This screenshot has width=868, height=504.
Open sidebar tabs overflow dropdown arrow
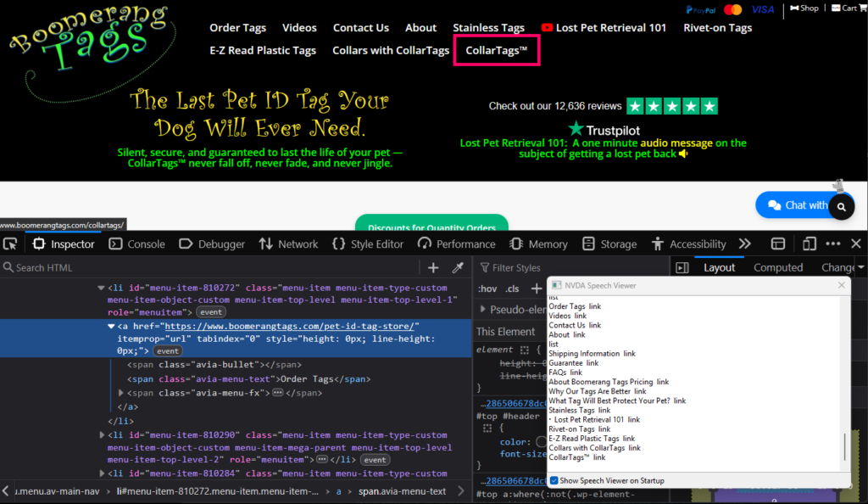click(861, 268)
